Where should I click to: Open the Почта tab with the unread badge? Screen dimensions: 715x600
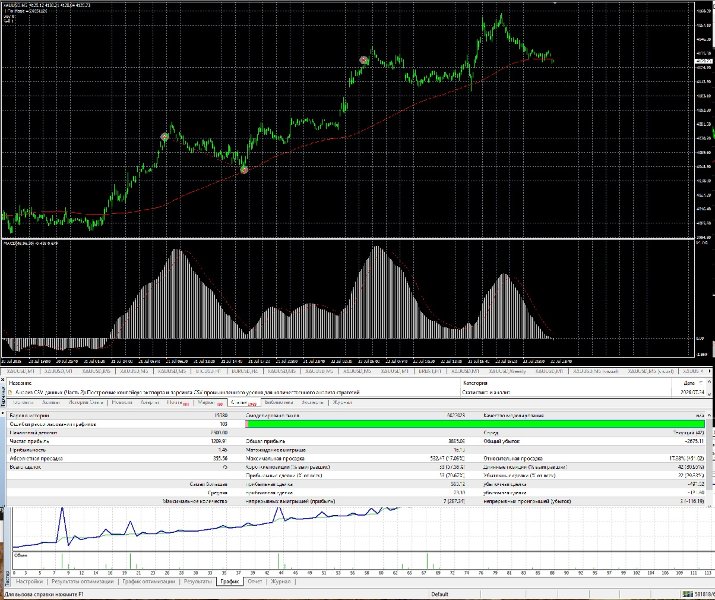tap(177, 403)
